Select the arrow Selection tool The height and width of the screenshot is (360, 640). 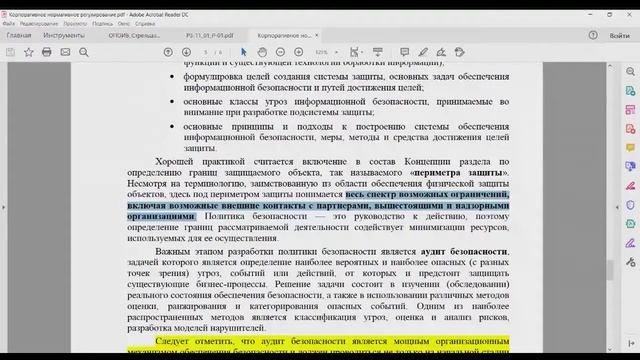coord(244,52)
